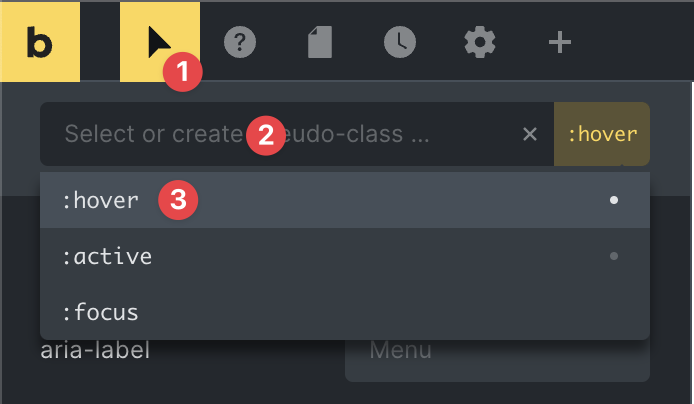Click the Bricks 'b' logo
The image size is (694, 404).
(x=40, y=42)
